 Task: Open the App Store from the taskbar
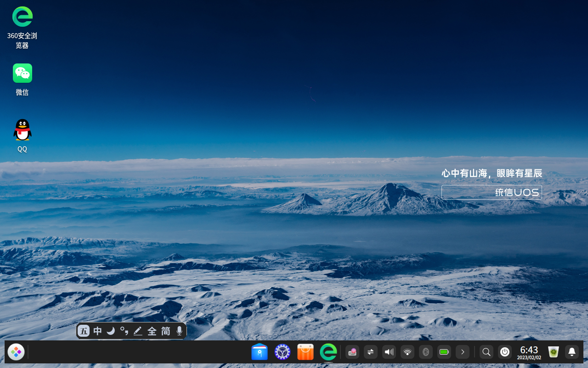pyautogui.click(x=305, y=351)
